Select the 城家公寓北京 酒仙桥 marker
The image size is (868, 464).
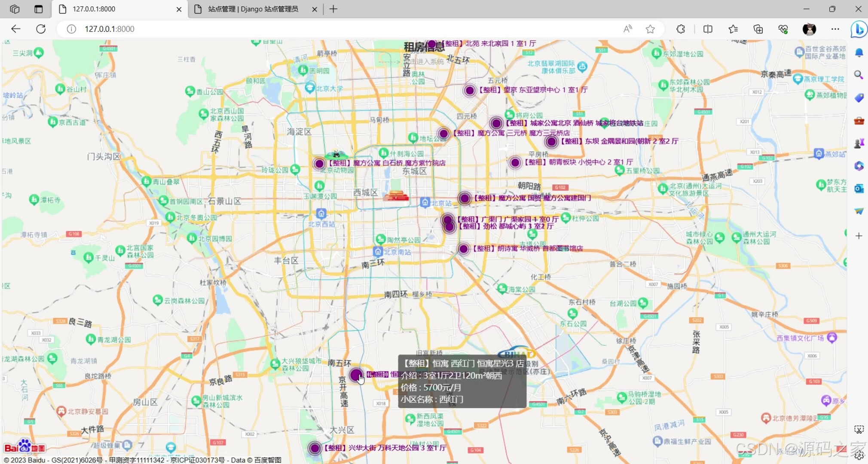point(496,123)
